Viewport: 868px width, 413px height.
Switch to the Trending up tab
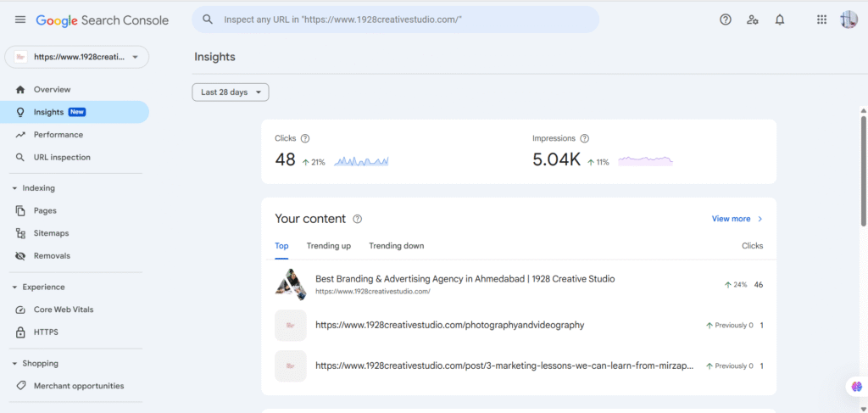pyautogui.click(x=329, y=246)
